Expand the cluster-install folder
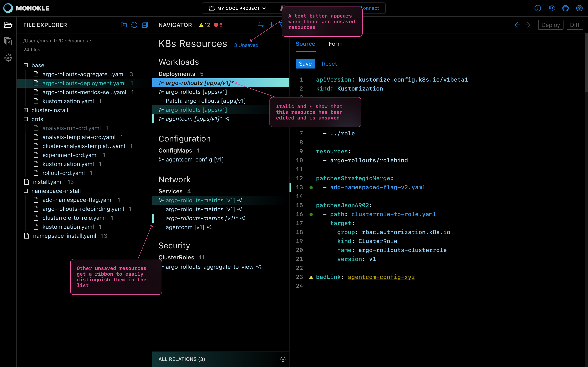 (x=26, y=110)
